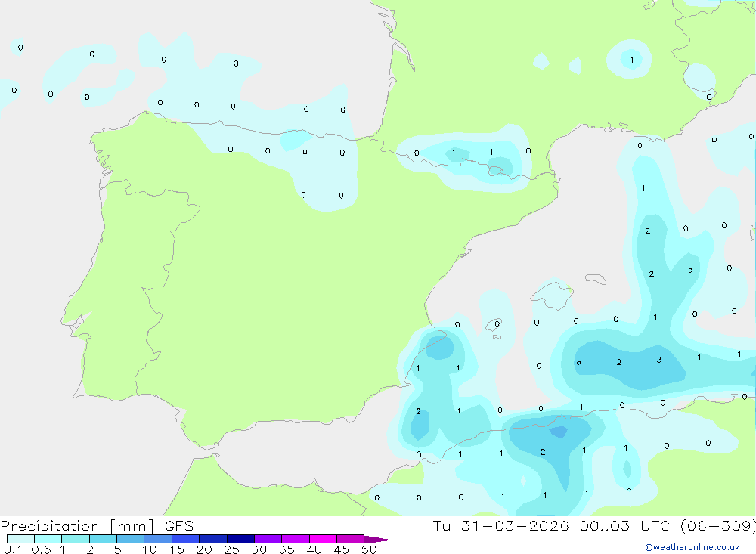Click the legend label "0.5"
The height and width of the screenshot is (554, 756).
tap(41, 549)
